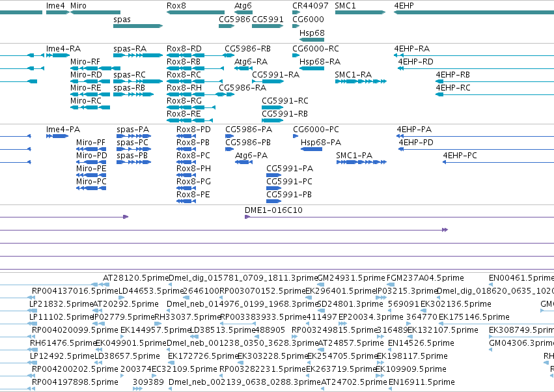Viewport: 554px width, 392px height.
Task: Select the Ime4 gene label
Action: pyautogui.click(x=55, y=6)
